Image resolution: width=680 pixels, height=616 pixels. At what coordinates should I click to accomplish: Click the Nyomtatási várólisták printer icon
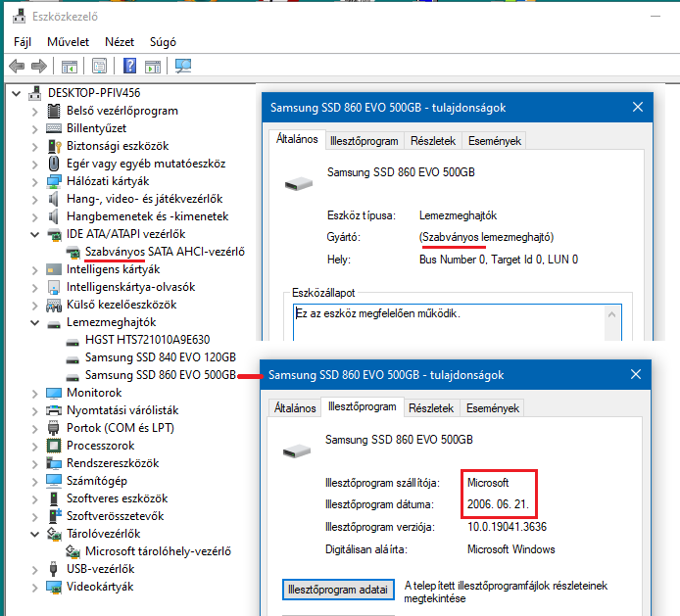tap(54, 410)
